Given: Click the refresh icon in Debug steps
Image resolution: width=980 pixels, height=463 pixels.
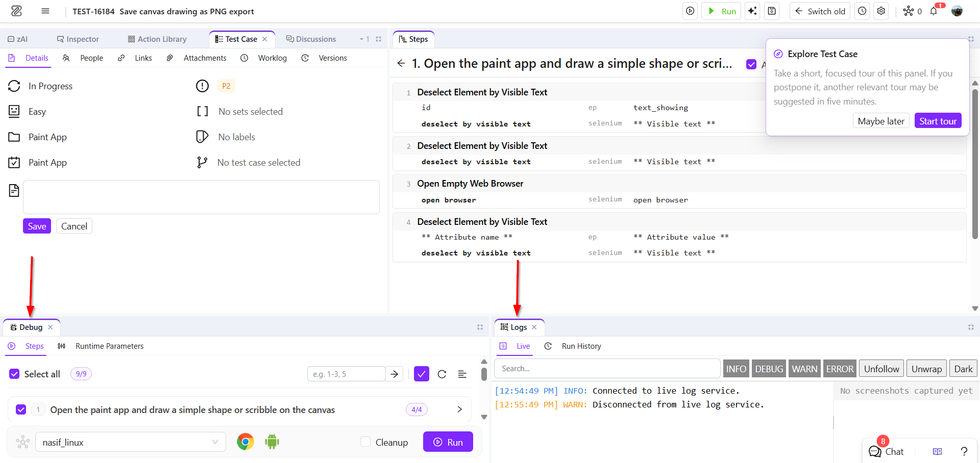Looking at the screenshot, I should point(442,374).
